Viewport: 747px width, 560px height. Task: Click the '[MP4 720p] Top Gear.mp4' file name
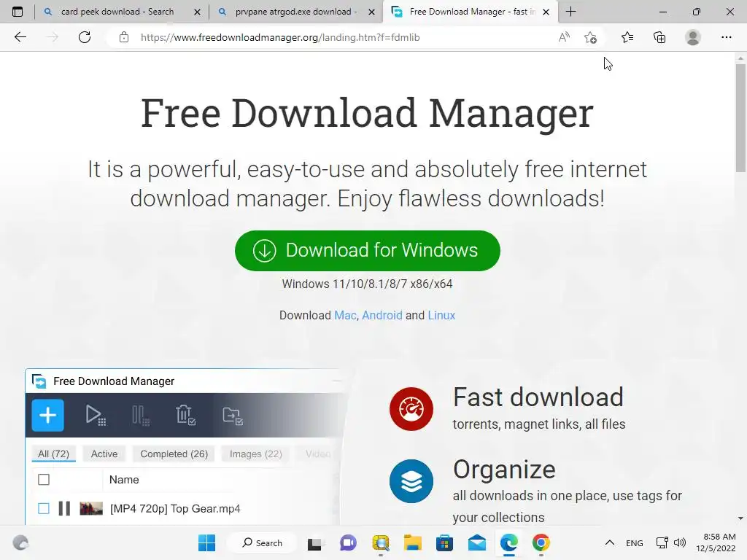(175, 508)
